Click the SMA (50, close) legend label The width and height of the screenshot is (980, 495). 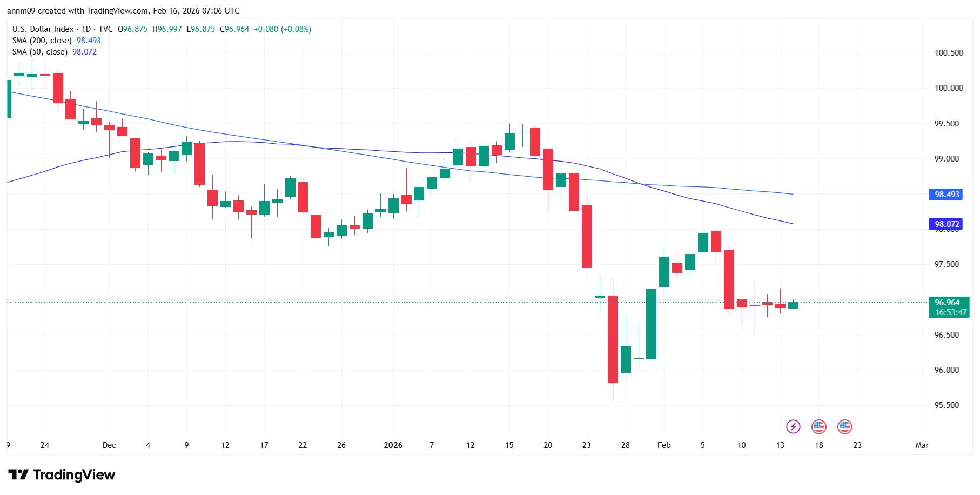click(x=40, y=52)
